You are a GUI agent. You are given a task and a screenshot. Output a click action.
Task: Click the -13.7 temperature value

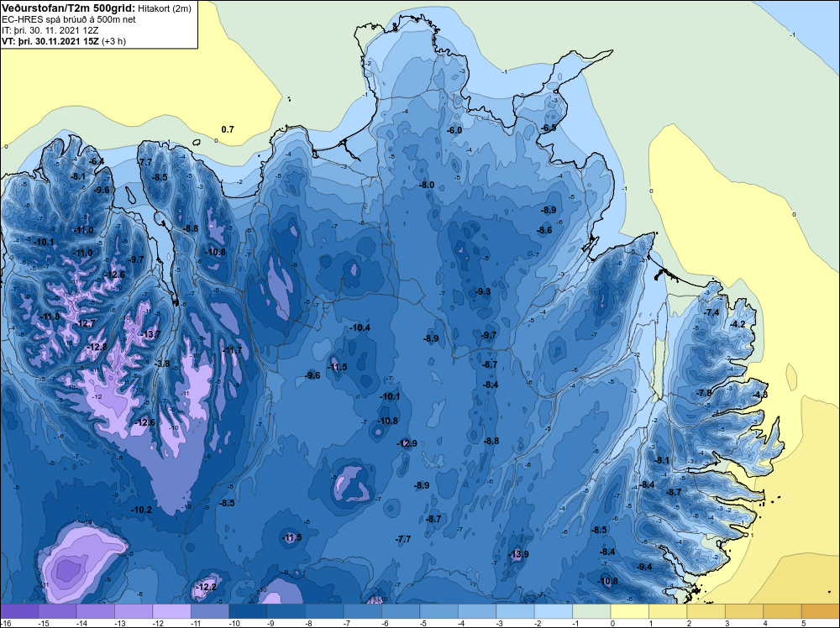[x=151, y=335]
